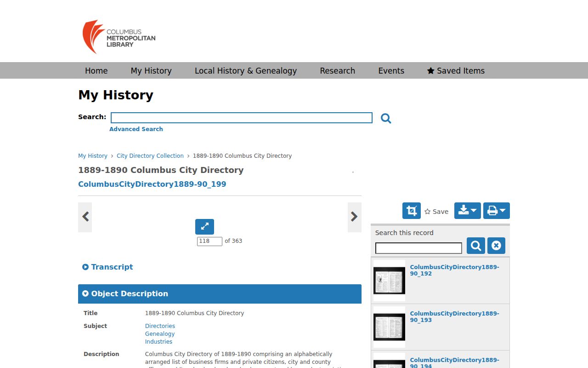The width and height of the screenshot is (588, 368).
Task: Click My History breadcrumb link
Action: click(x=93, y=156)
